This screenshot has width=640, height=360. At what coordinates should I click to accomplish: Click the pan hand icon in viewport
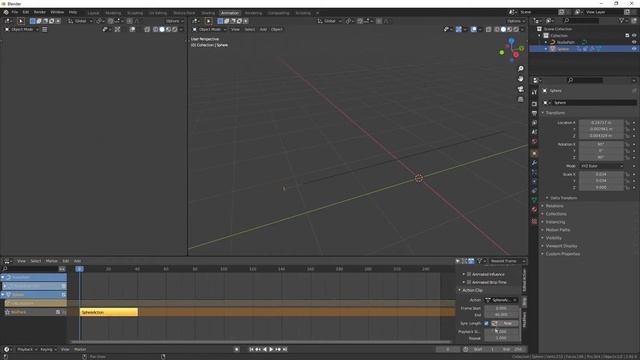coord(520,79)
